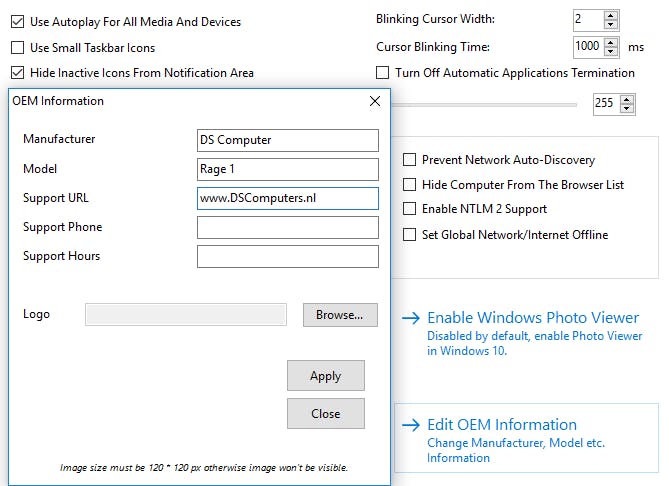669x486 pixels.
Task: Click the slider track beside 255 field
Action: coord(500,104)
